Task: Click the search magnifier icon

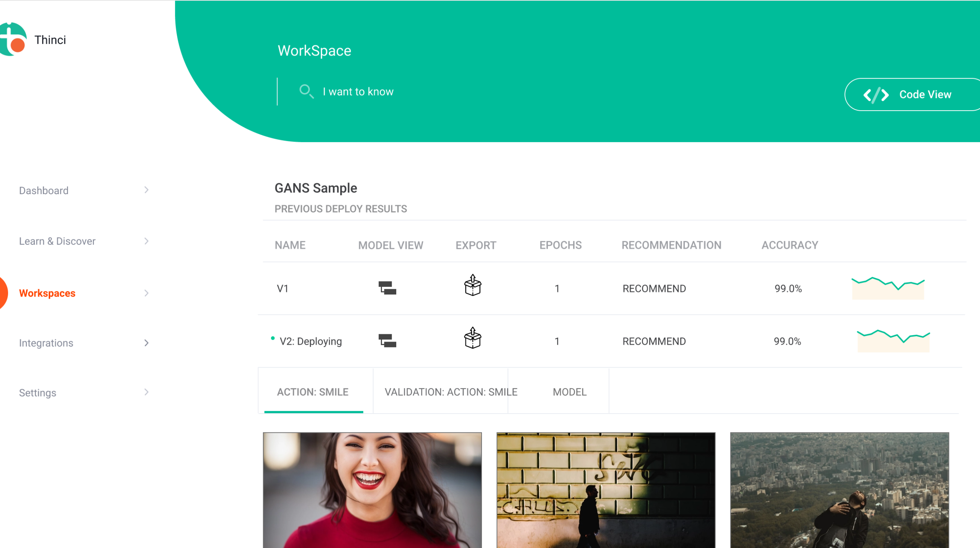Action: tap(306, 92)
